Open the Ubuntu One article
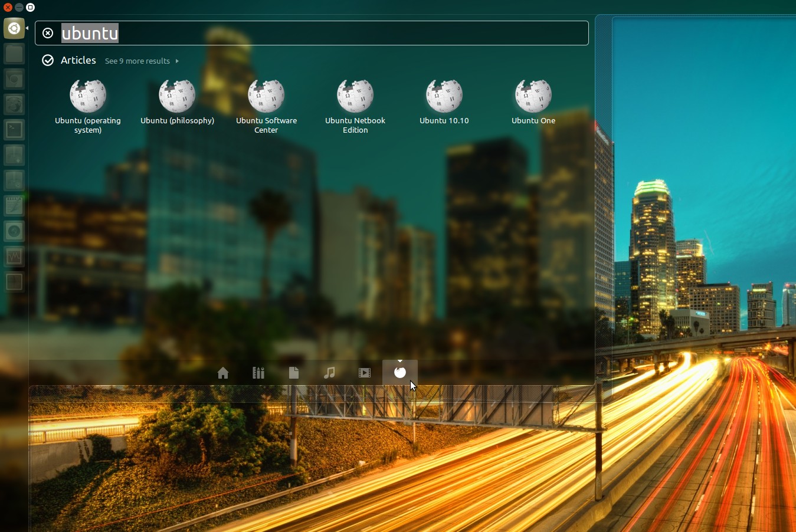The width and height of the screenshot is (796, 532). click(533, 102)
